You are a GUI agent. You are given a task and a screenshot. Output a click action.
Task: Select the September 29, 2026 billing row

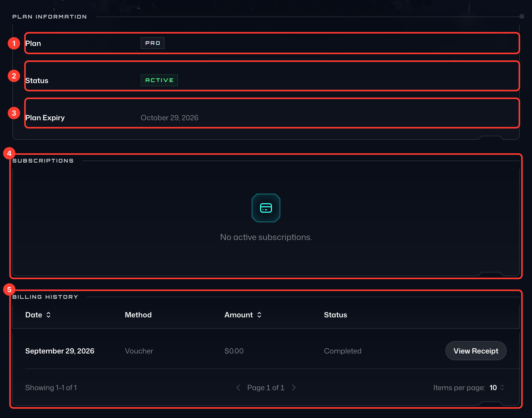tap(266, 351)
